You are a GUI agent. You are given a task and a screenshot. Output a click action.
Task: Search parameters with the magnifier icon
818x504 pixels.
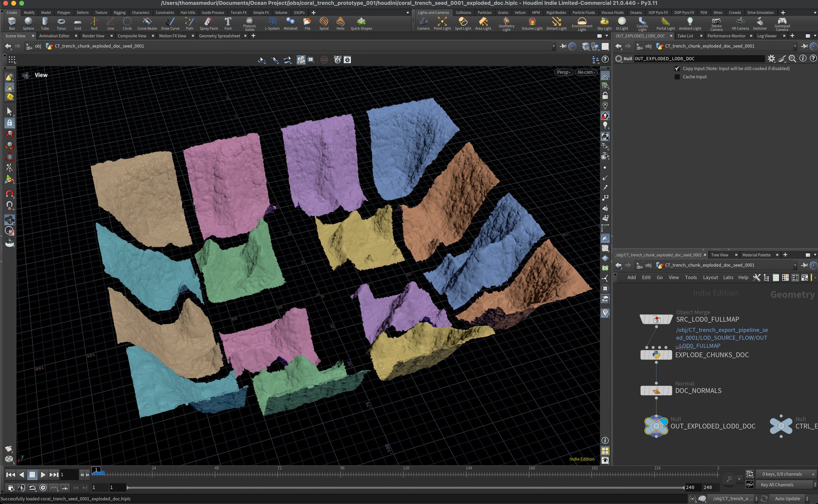pyautogui.click(x=792, y=59)
